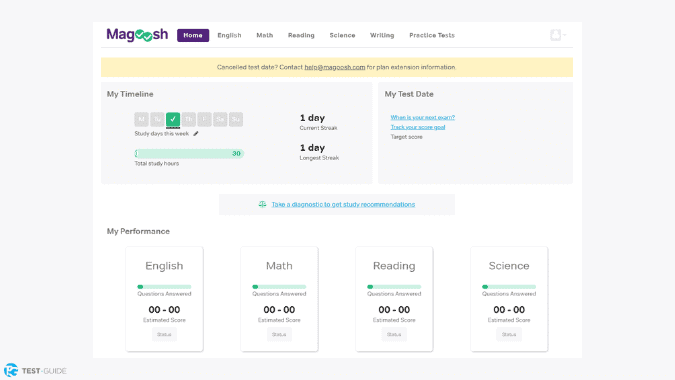
Task: Click Status button on English card
Action: tap(164, 334)
